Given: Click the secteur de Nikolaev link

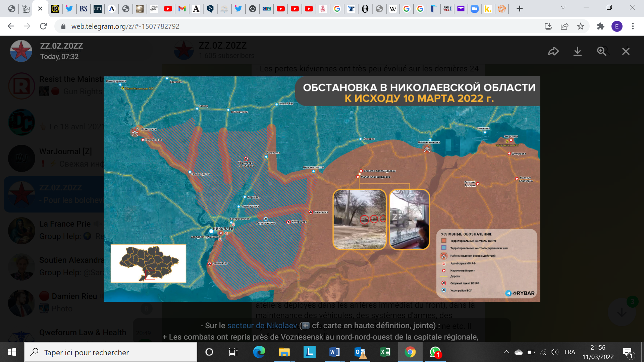Looking at the screenshot, I should pyautogui.click(x=262, y=325).
